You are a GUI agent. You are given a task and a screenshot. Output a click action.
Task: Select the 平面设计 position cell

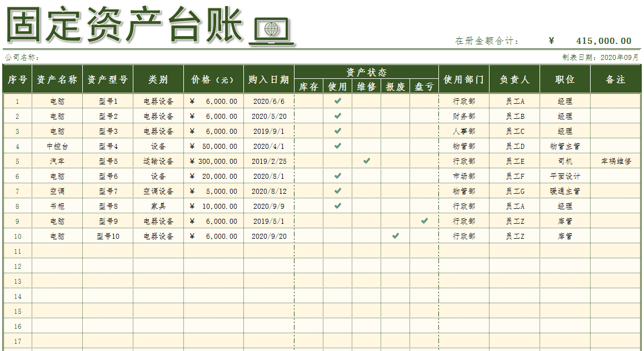565,176
